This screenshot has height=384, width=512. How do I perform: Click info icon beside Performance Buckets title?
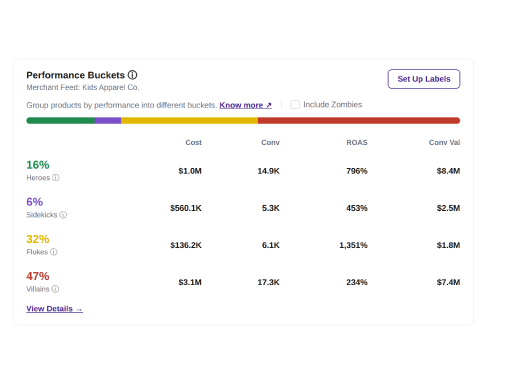coord(132,75)
